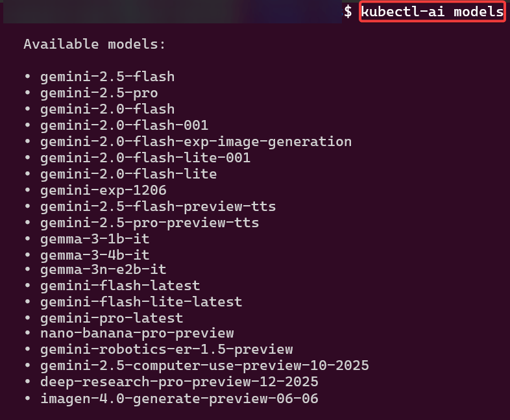The height and width of the screenshot is (420, 510).
Task: Select the nano-banana-pro-preview entry
Action: tap(137, 333)
